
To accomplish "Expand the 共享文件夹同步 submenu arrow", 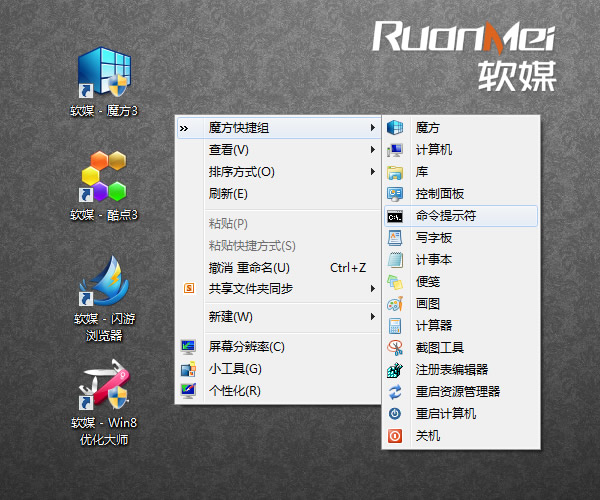I will pyautogui.click(x=373, y=288).
